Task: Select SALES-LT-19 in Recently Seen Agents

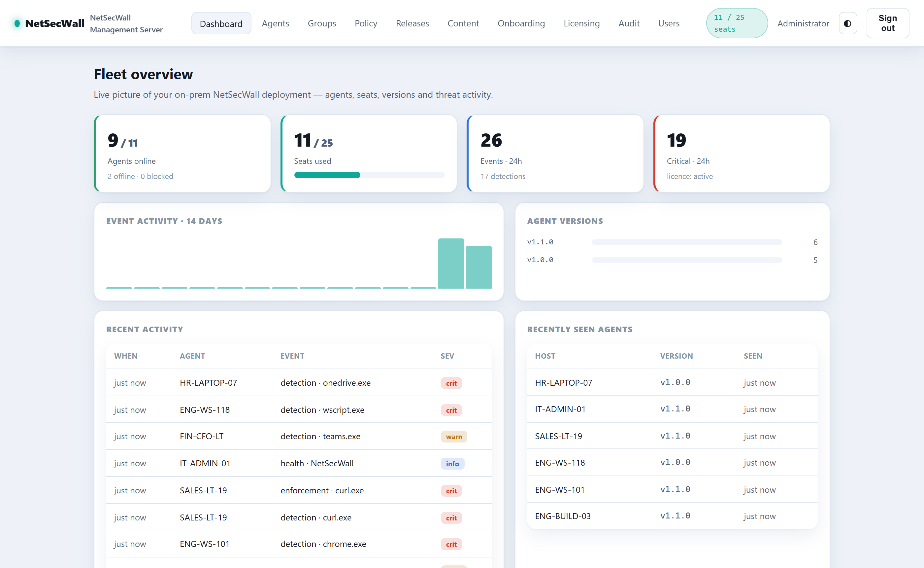Action: tap(558, 436)
